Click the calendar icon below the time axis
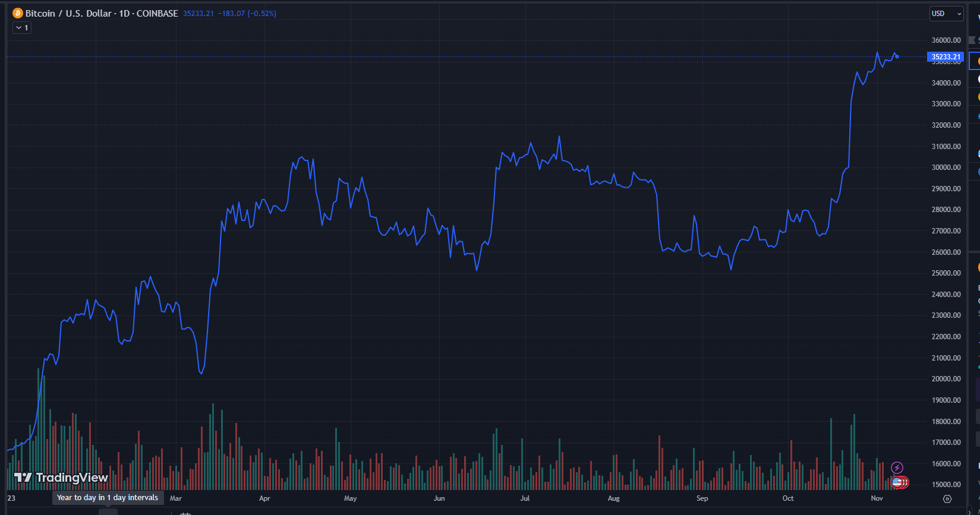980x515 pixels. point(185,513)
